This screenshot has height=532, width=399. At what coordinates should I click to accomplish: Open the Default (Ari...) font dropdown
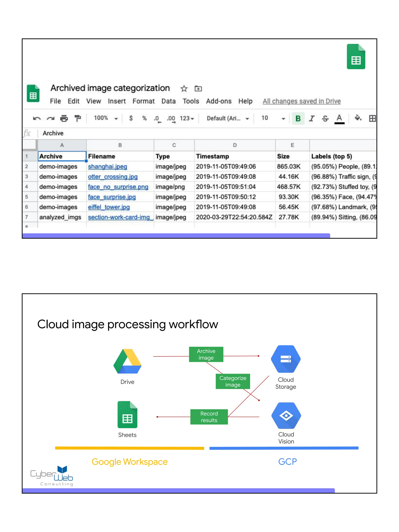coord(228,118)
